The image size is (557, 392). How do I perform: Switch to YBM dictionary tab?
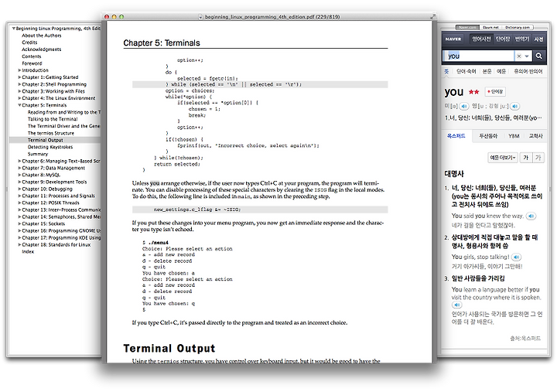tap(514, 136)
